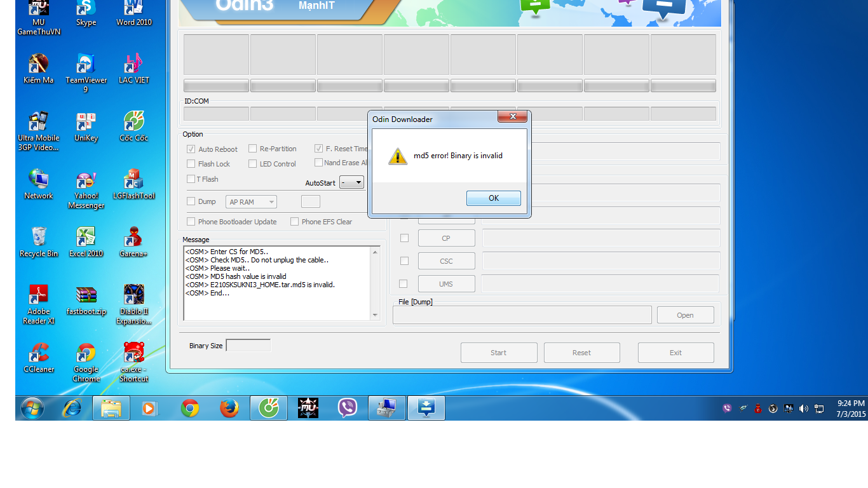Select the TeamViewer 9 desktop icon
Screen dimensions: 868x488
pyautogui.click(x=86, y=73)
